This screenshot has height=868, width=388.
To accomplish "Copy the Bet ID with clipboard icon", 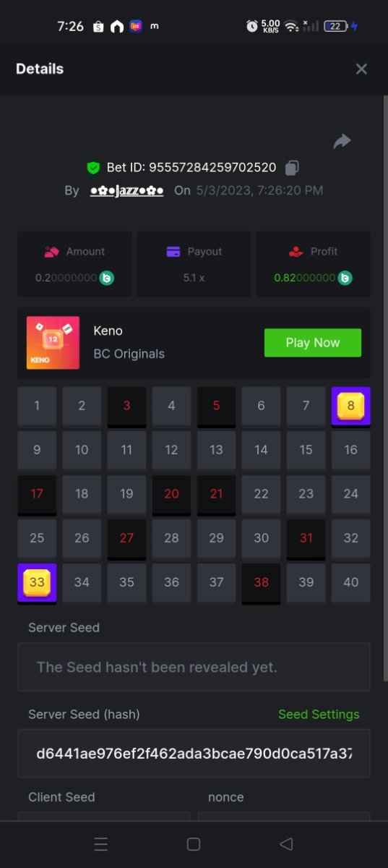I will point(292,168).
